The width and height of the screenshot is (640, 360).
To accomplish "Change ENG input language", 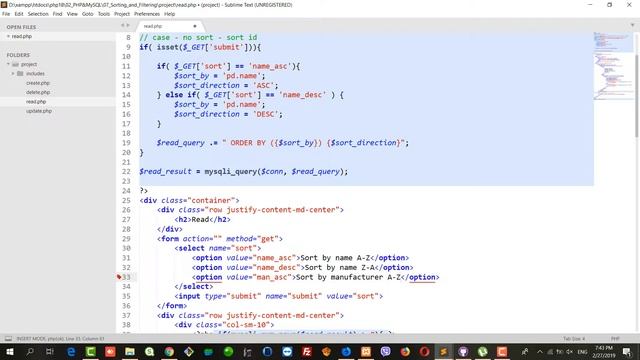I will (x=582, y=352).
